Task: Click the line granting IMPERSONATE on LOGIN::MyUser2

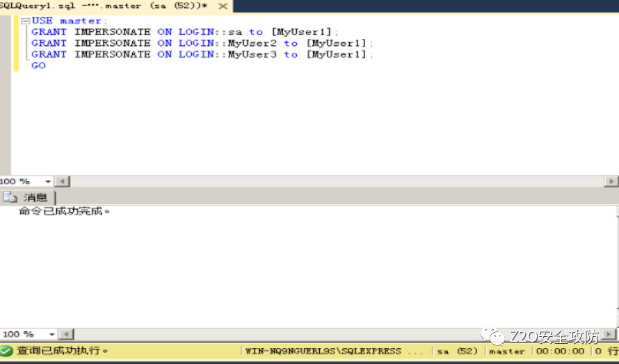Action: click(x=202, y=43)
